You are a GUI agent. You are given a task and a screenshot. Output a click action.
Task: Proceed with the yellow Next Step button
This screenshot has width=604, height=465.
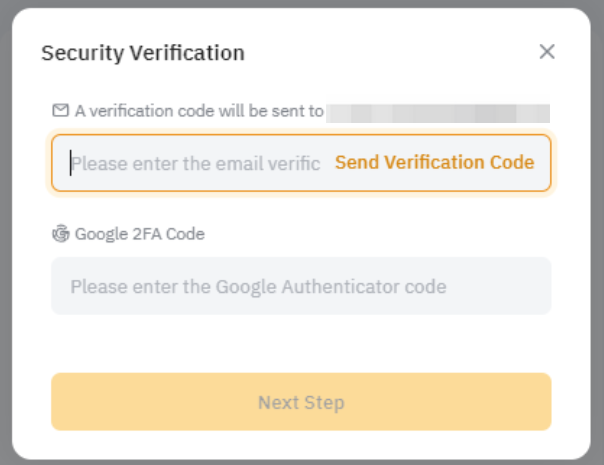(x=301, y=402)
